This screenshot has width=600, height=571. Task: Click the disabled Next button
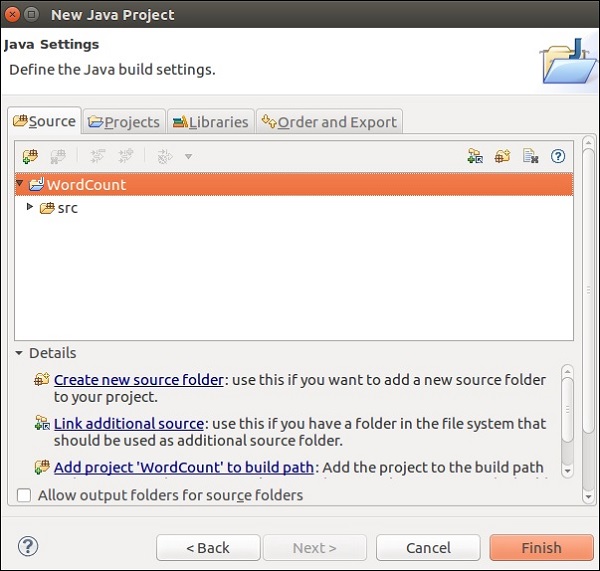(x=315, y=548)
